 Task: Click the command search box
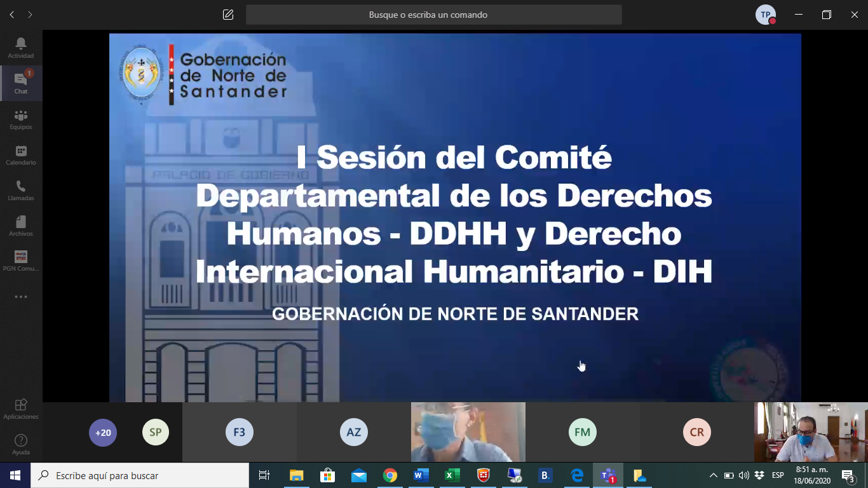pos(433,15)
